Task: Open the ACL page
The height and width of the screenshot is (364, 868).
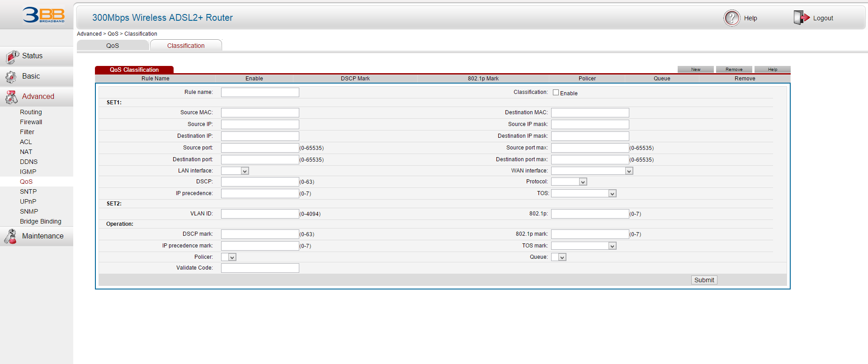Action: point(26,142)
